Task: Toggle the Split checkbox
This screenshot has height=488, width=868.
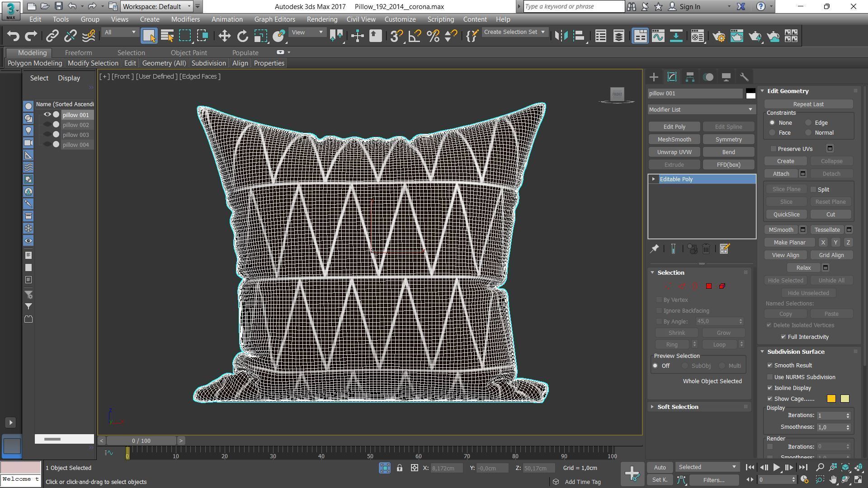Action: click(x=813, y=190)
